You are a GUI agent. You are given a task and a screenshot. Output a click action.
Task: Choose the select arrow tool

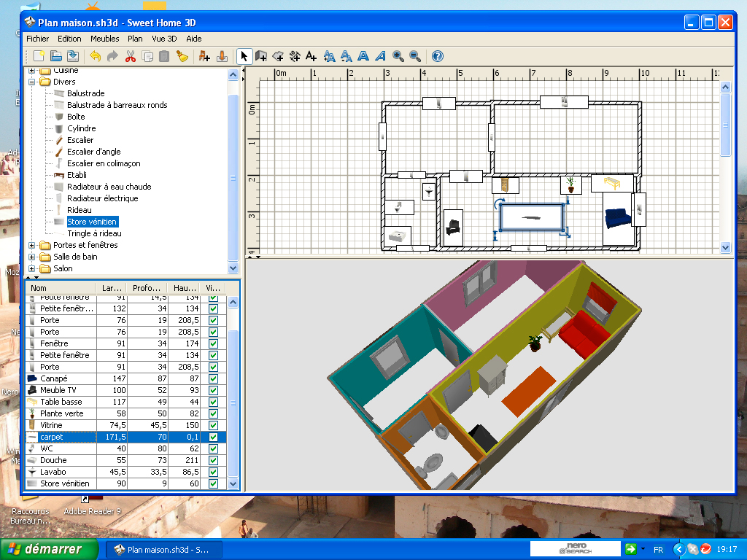(x=244, y=56)
